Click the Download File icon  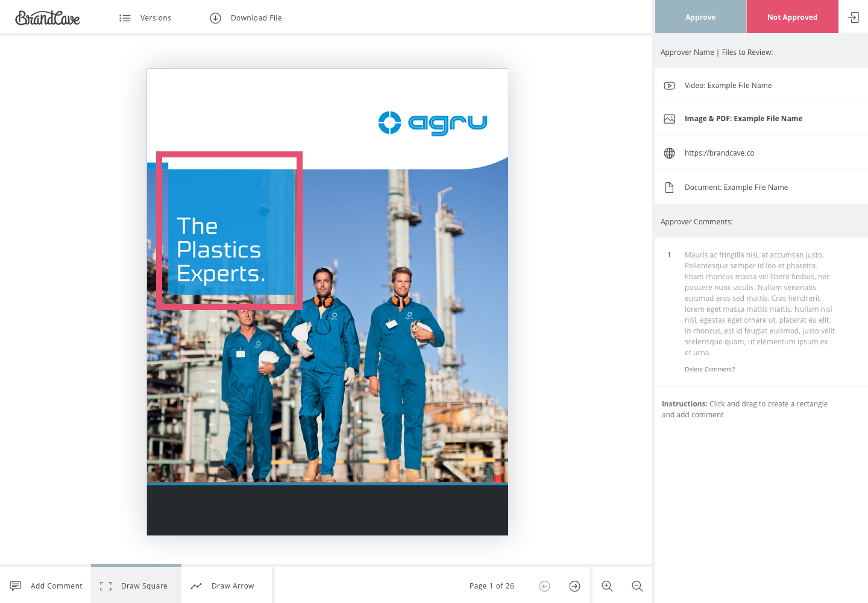tap(215, 18)
